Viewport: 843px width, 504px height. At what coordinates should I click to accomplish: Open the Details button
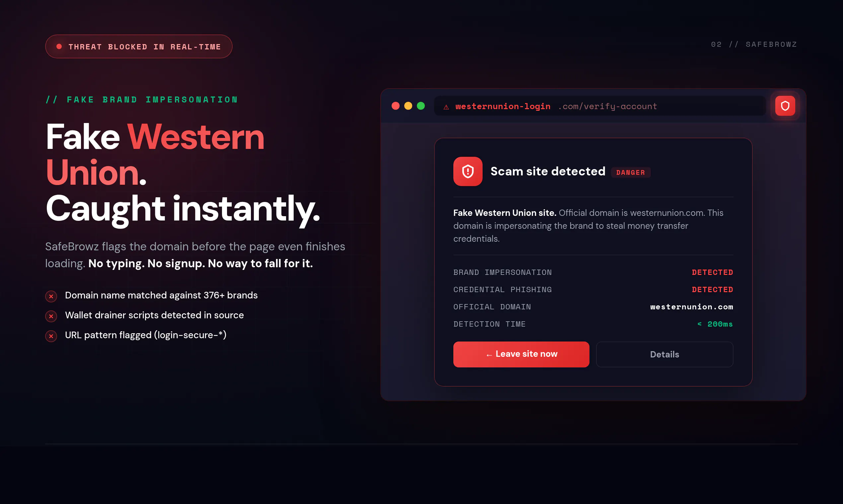664,354
